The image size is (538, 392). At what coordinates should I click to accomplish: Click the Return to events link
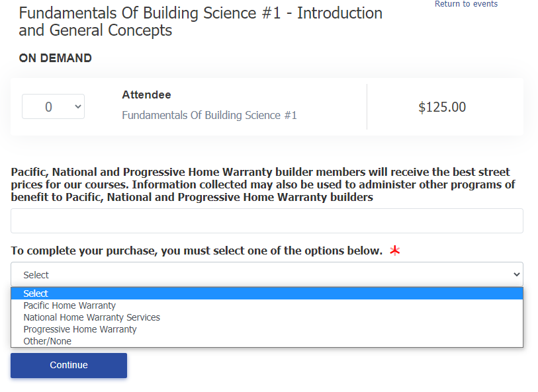click(466, 4)
